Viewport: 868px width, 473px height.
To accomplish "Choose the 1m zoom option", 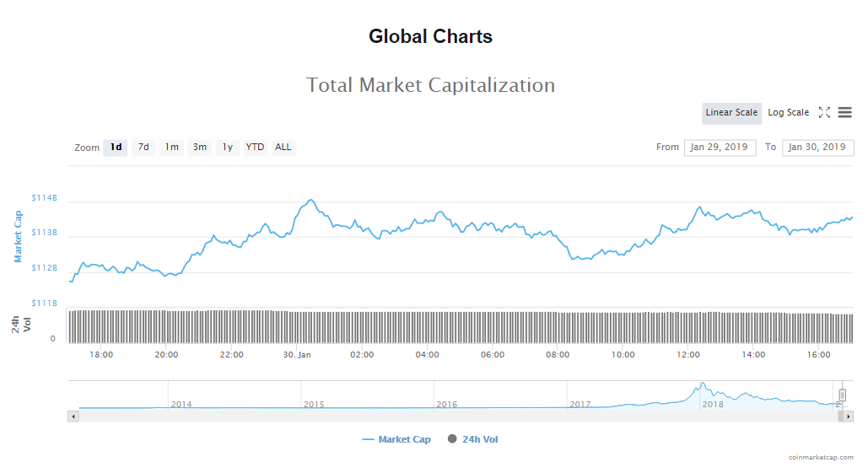I will tap(171, 148).
